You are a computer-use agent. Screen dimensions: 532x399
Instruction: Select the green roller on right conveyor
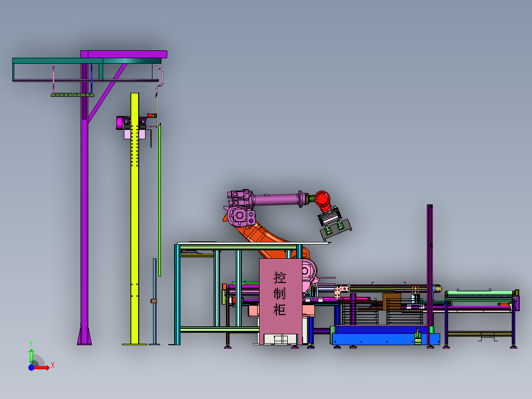pos(480,293)
